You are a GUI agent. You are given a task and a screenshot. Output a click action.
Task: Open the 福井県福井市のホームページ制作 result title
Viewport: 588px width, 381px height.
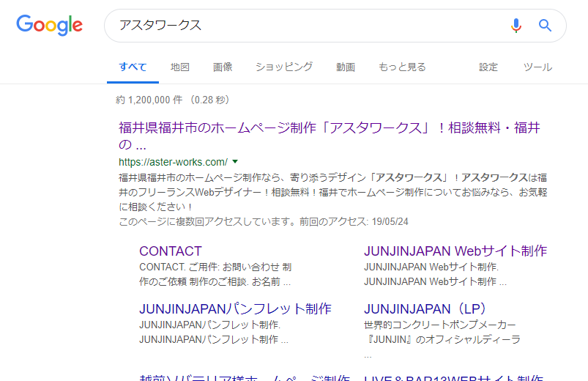point(330,136)
